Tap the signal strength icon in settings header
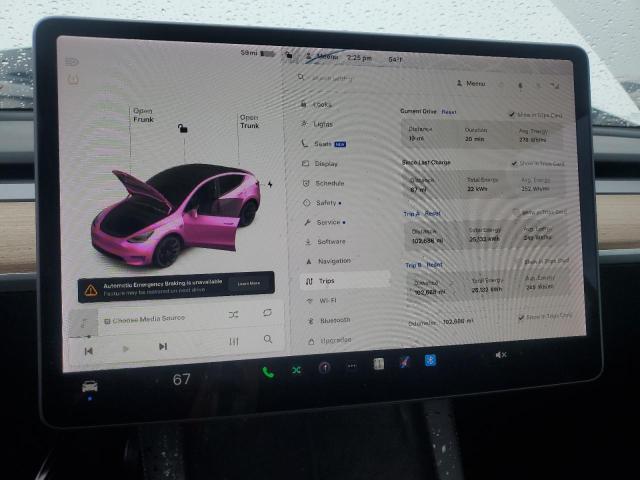 pos(555,85)
